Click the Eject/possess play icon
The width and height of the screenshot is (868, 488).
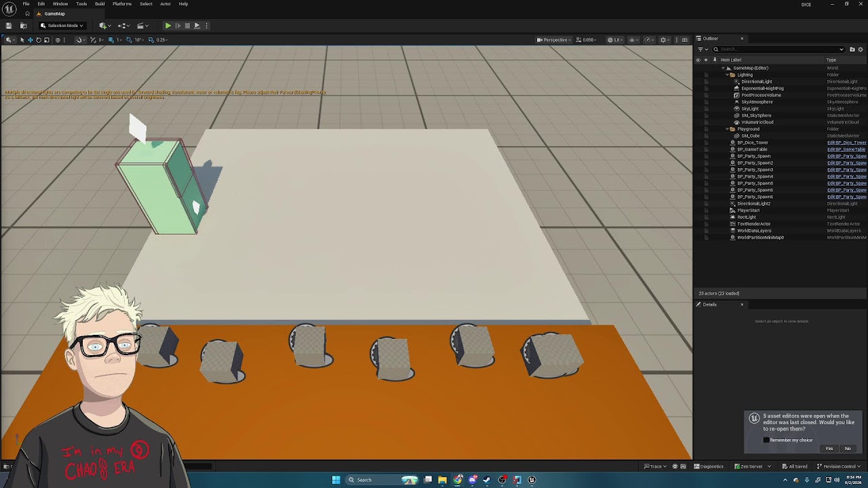click(197, 26)
